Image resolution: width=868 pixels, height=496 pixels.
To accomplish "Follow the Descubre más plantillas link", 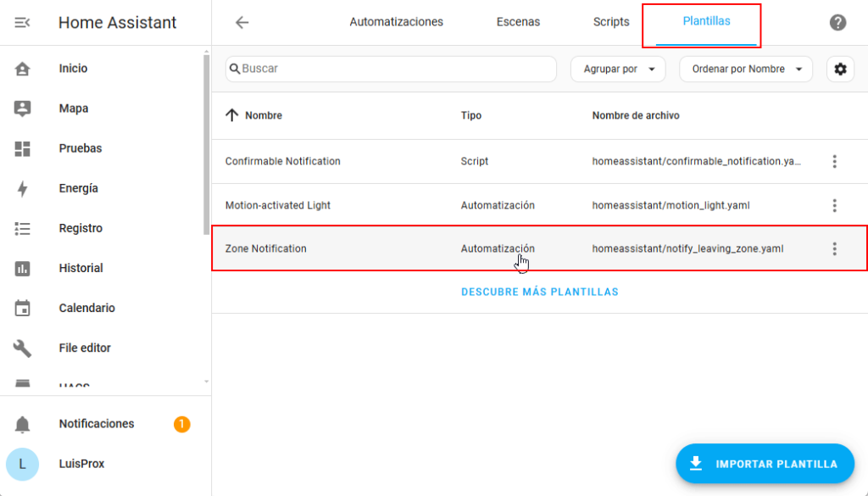I will coord(539,292).
